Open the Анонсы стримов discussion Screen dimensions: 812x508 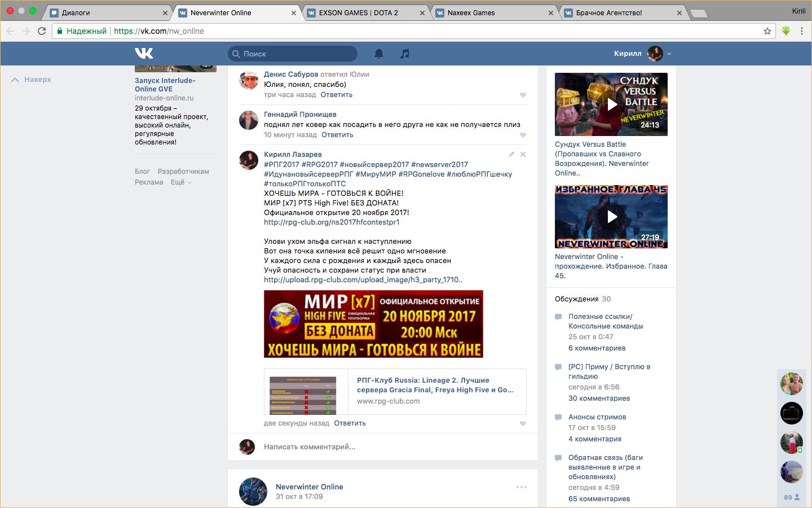pos(597,417)
